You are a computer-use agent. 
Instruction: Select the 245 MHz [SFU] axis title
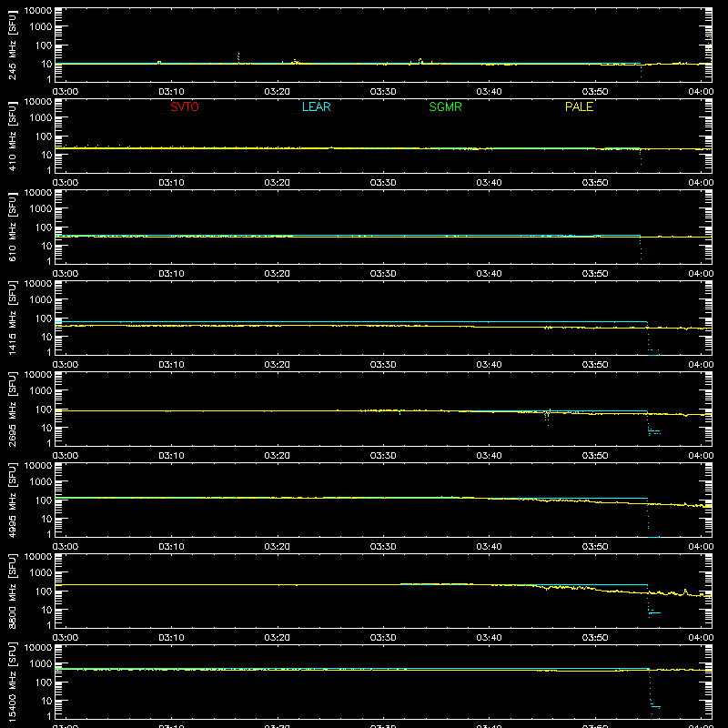point(13,45)
